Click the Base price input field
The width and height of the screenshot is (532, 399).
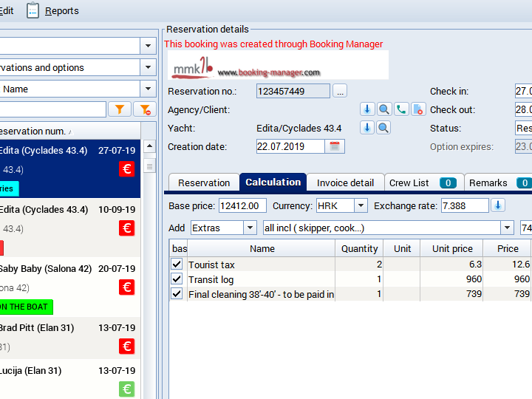[x=242, y=205]
